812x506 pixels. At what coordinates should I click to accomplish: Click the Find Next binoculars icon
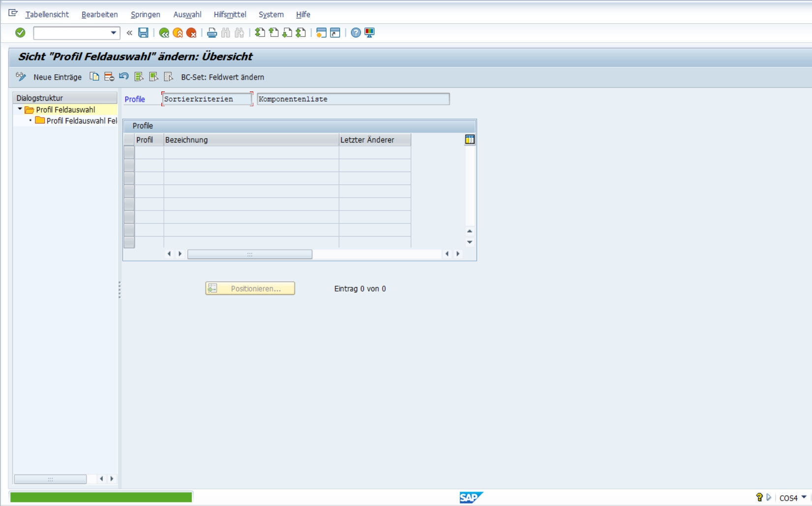[x=240, y=33]
